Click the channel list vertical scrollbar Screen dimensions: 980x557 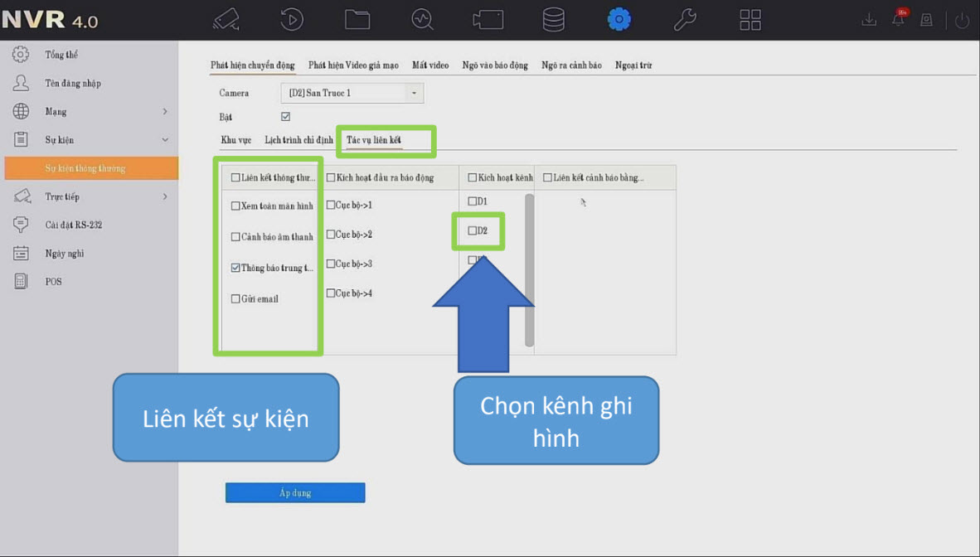point(529,269)
